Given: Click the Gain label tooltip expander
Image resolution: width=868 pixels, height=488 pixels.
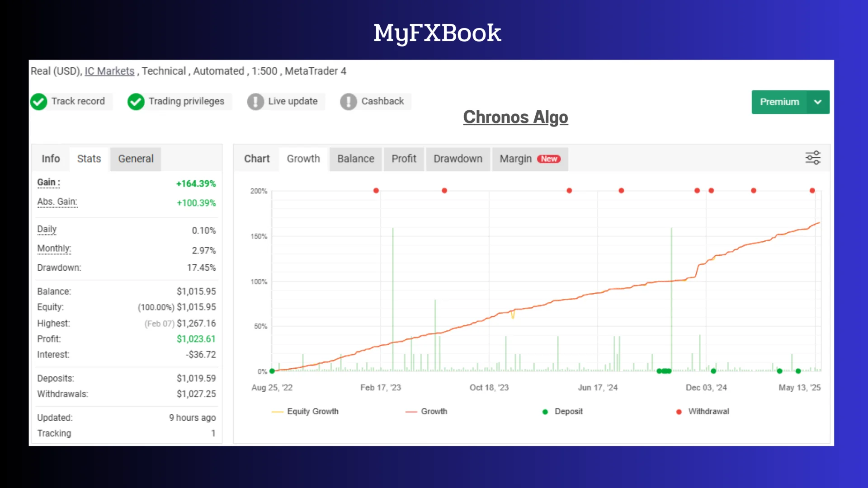Looking at the screenshot, I should (48, 183).
